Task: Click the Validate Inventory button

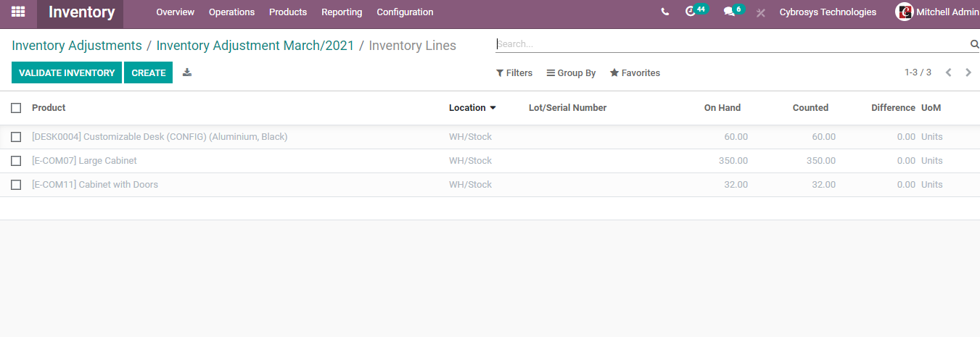Action: tap(67, 72)
